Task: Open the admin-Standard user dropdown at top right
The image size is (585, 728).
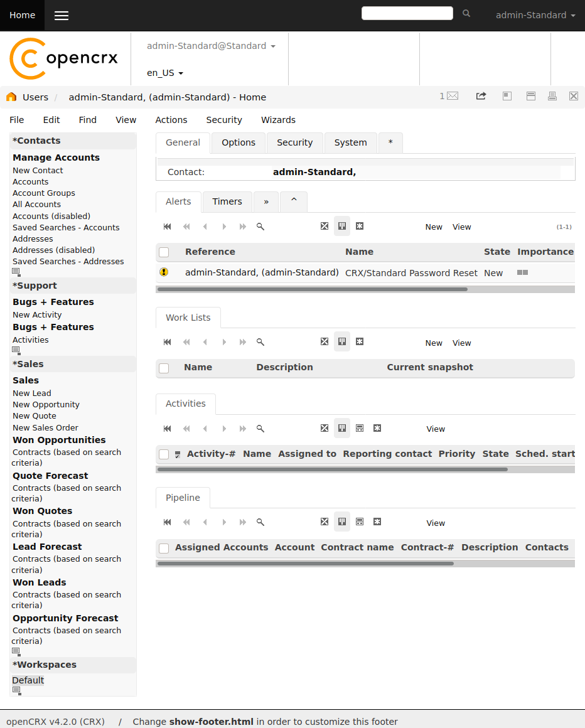Action: tap(535, 15)
